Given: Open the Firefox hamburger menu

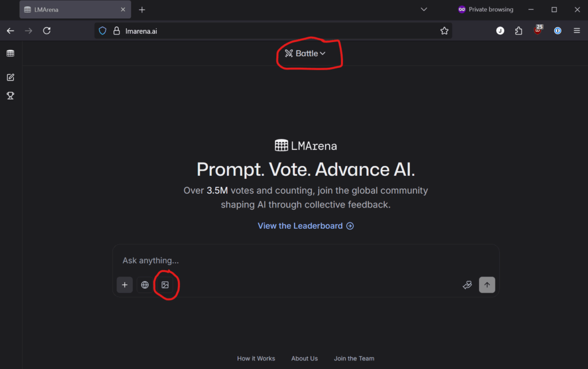Looking at the screenshot, I should [577, 30].
